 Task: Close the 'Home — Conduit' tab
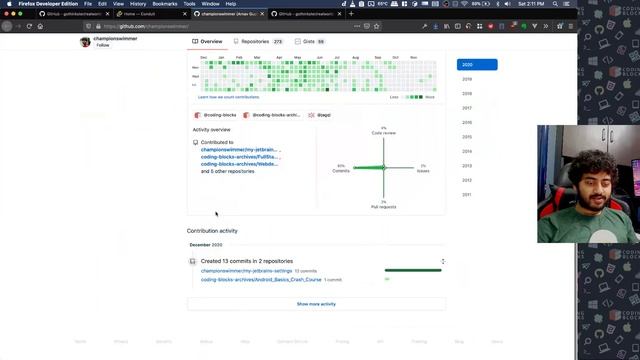click(184, 13)
